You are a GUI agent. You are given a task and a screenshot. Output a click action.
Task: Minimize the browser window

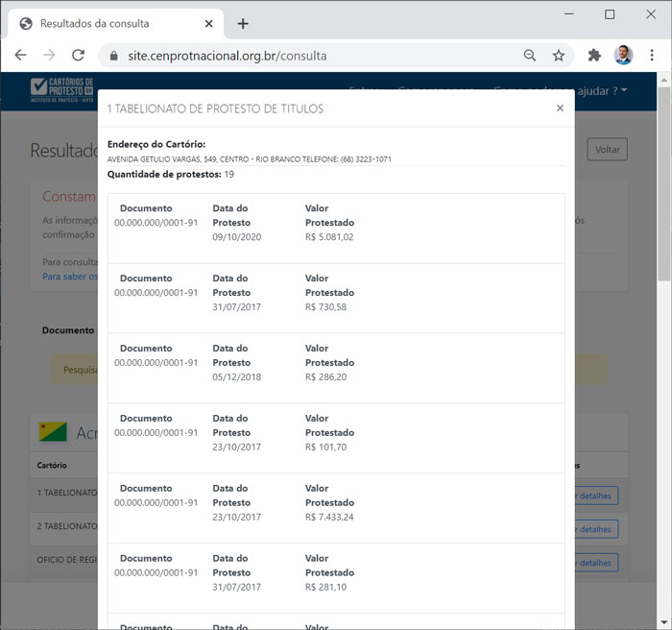coord(568,14)
